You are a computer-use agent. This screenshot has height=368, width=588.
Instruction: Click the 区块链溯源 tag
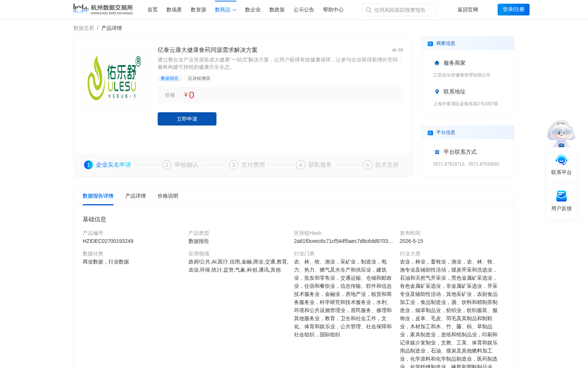click(199, 78)
